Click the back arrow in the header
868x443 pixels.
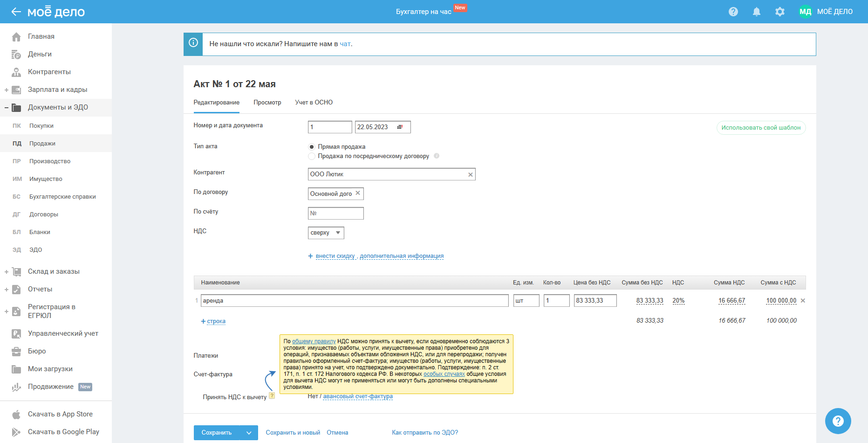[x=16, y=12]
